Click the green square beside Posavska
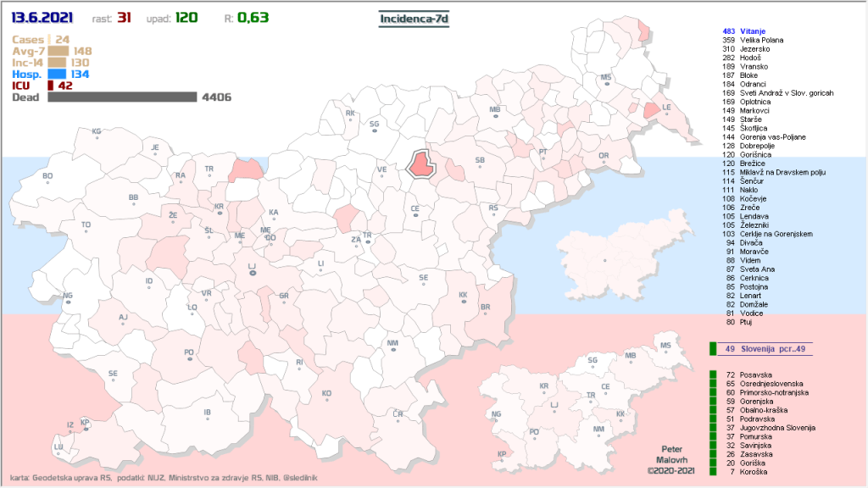Screen dimensions: 868x488 coord(713,374)
